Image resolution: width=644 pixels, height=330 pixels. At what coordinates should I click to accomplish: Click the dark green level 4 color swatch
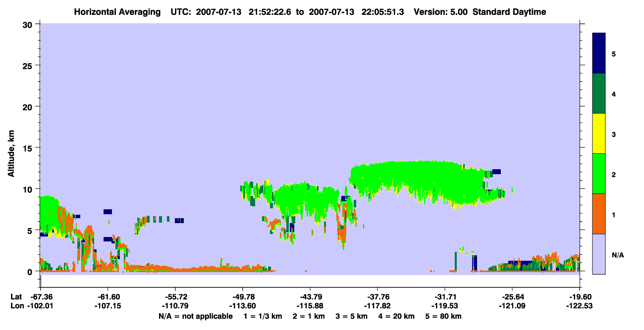[599, 94]
